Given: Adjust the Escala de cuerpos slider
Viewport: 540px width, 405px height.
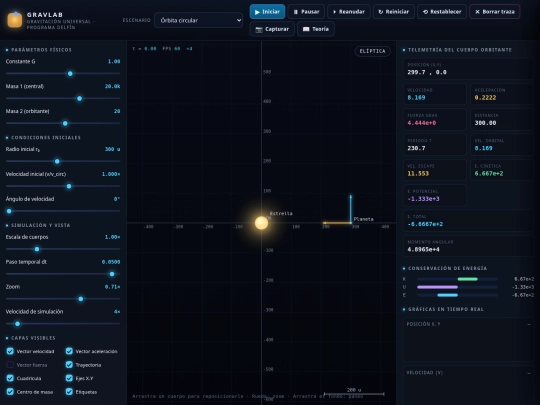Looking at the screenshot, I should 63,249.
